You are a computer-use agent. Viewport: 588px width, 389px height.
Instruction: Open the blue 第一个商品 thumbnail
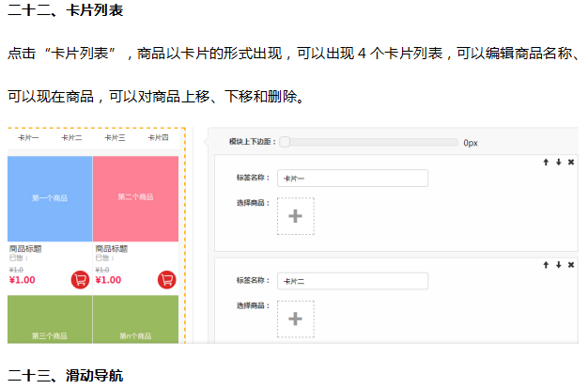pyautogui.click(x=50, y=198)
